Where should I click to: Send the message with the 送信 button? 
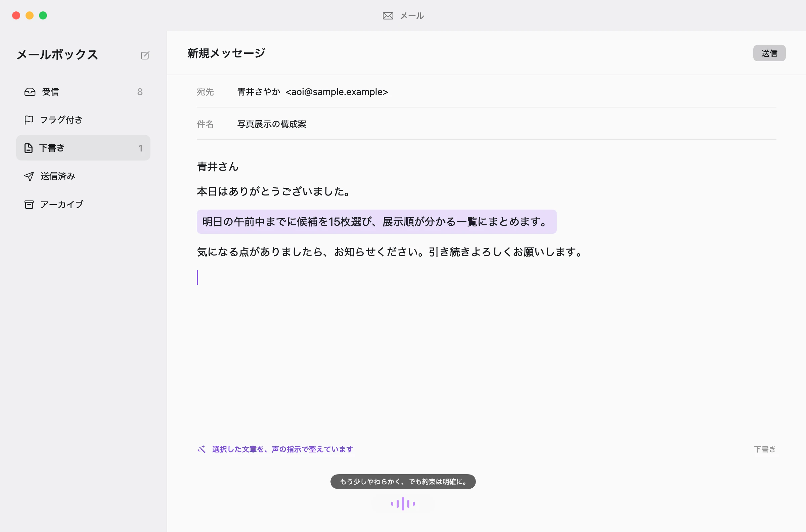pyautogui.click(x=769, y=53)
